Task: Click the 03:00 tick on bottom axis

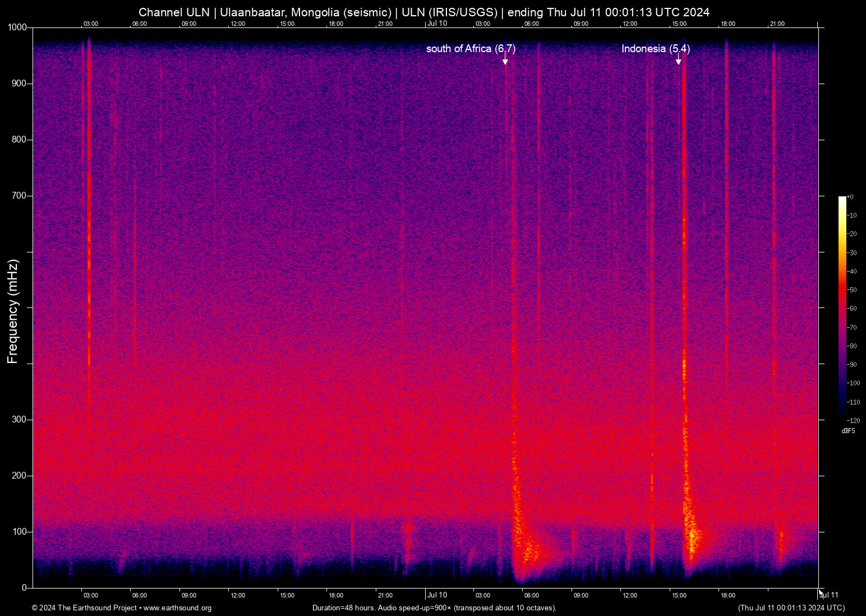Action: pos(90,595)
